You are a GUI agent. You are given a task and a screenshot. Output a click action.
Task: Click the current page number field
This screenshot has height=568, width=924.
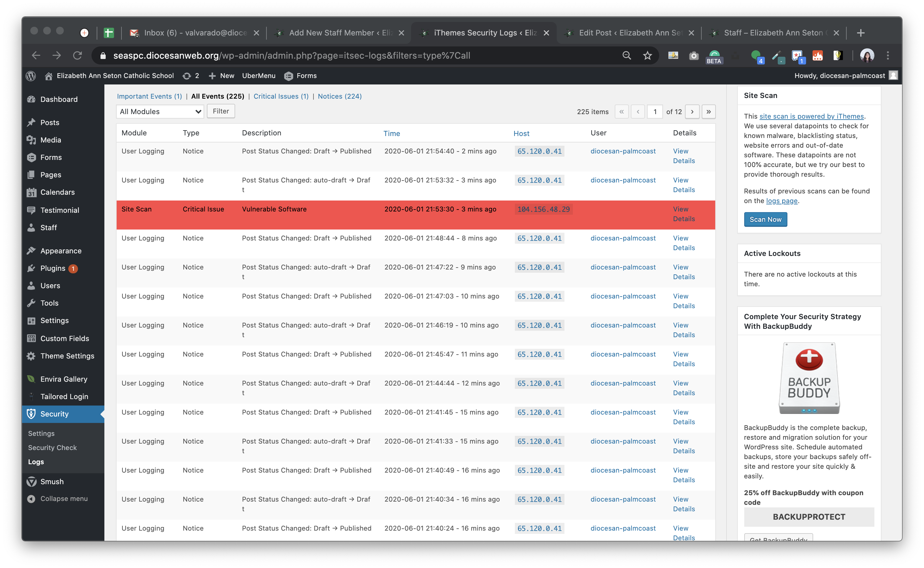click(x=655, y=112)
